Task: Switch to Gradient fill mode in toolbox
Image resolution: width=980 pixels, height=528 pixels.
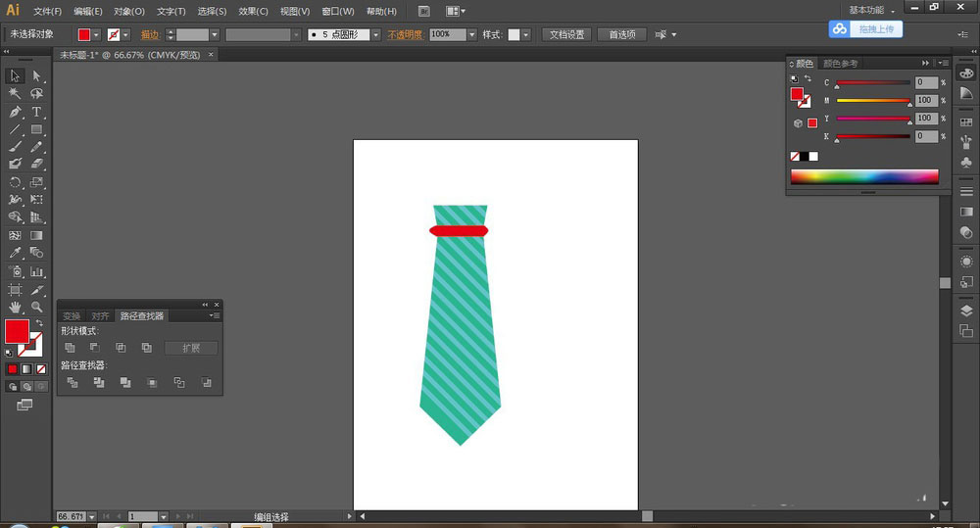Action: 26,369
